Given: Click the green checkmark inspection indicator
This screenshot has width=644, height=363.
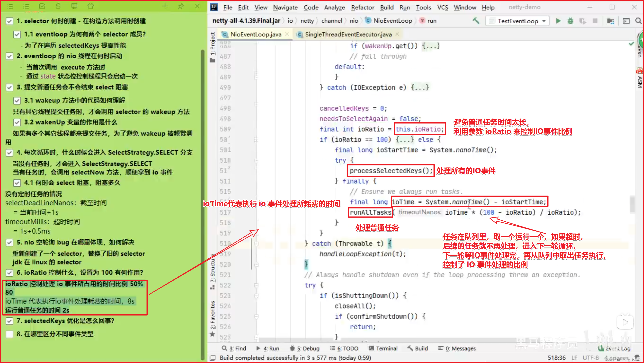Looking at the screenshot, I should point(631,44).
